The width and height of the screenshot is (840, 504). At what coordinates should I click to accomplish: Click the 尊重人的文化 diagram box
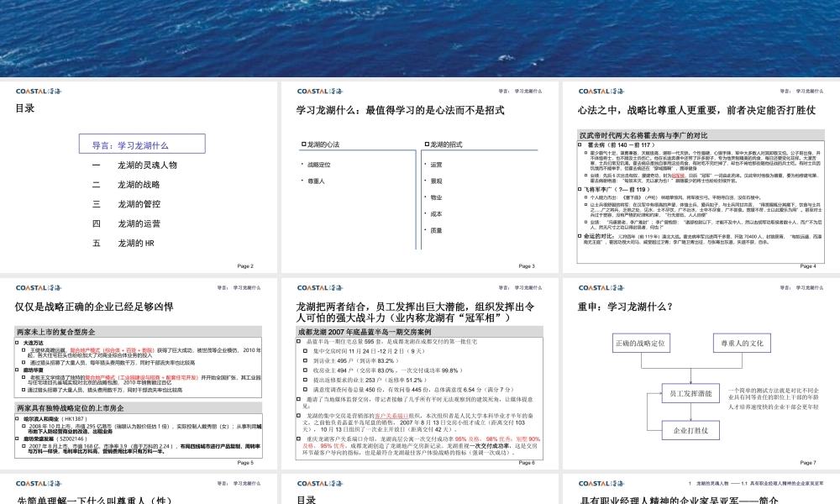(x=742, y=344)
